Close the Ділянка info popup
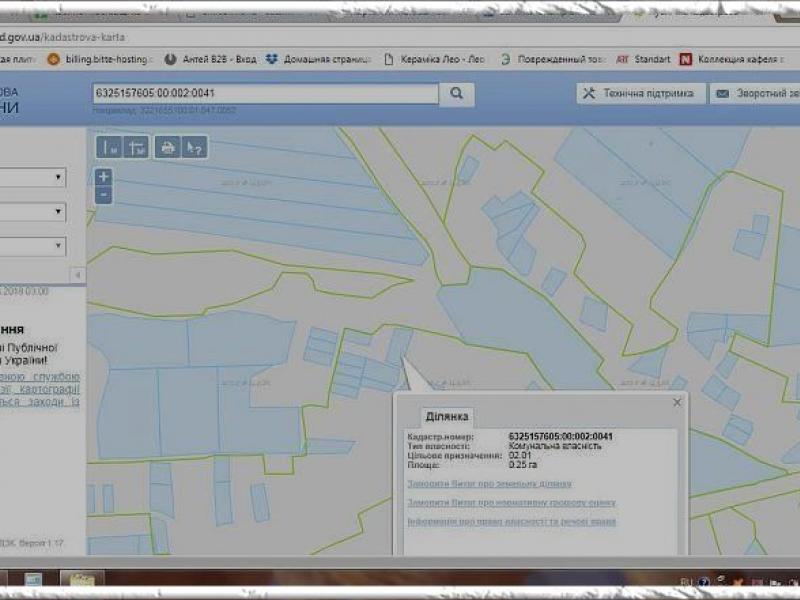 pyautogui.click(x=677, y=402)
